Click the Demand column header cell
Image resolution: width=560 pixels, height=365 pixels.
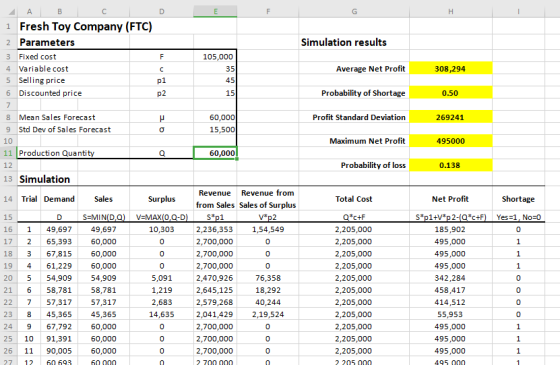59,199
